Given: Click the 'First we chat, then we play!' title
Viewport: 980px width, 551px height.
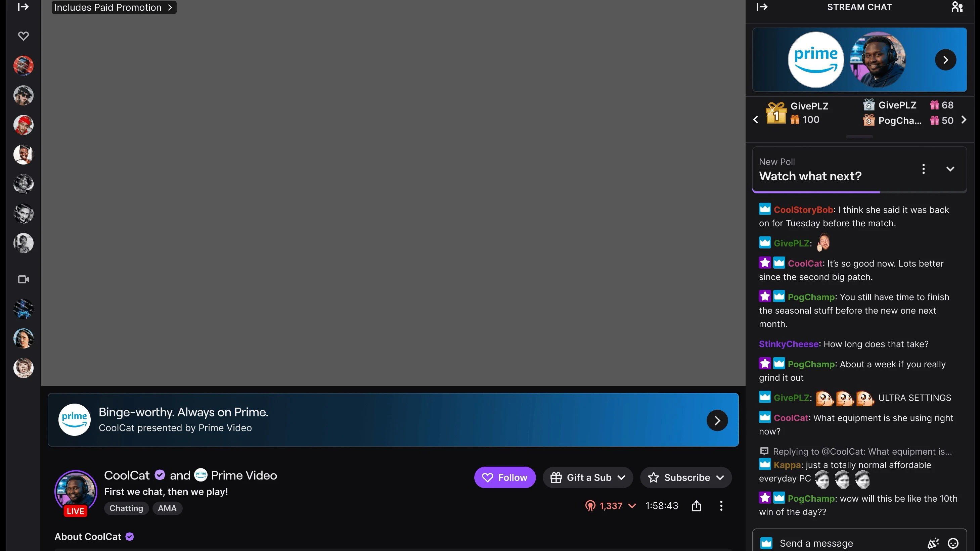Looking at the screenshot, I should tap(166, 492).
